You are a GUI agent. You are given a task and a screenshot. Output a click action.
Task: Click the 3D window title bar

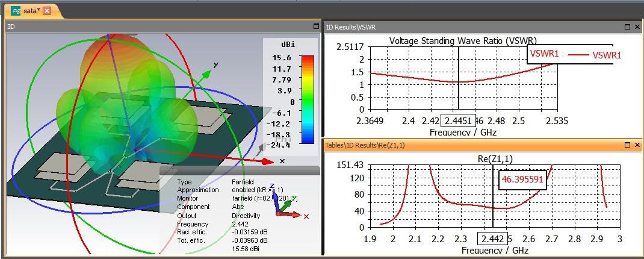click(163, 27)
